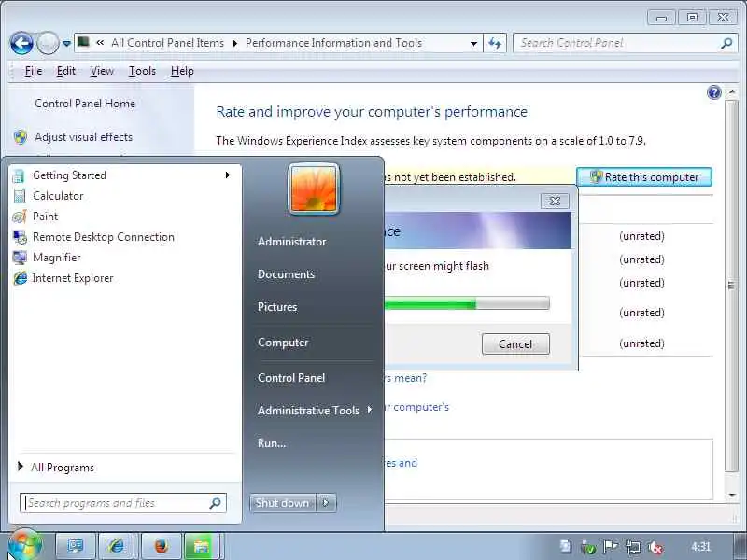Click the Control Panel search magnifier icon
This screenshot has height=560, width=747.
click(x=726, y=43)
